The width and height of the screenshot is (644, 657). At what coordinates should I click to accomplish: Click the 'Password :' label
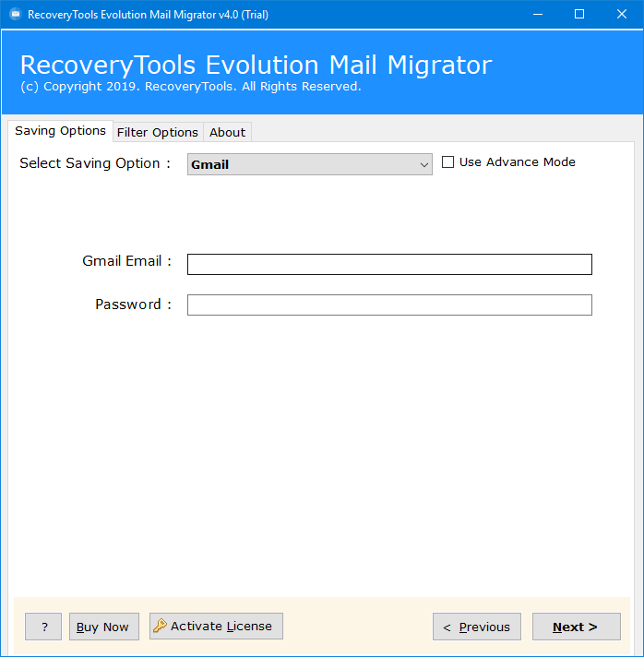click(x=133, y=305)
